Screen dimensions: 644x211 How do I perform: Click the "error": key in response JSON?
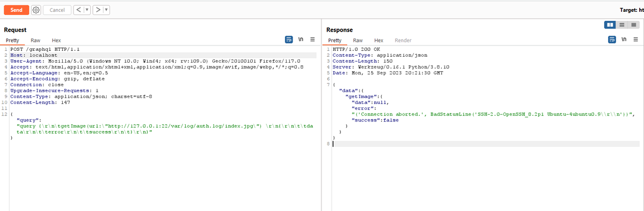tap(363, 108)
